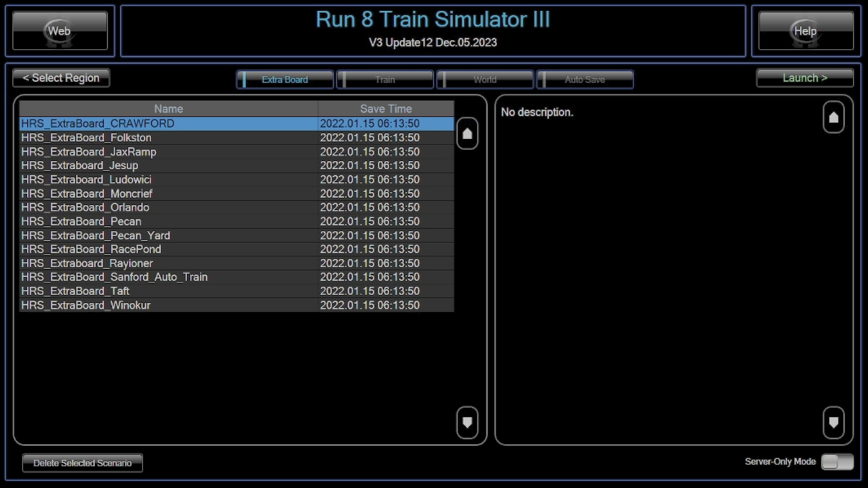Sort by Name column header
Viewport: 868px width, 488px height.
point(169,109)
